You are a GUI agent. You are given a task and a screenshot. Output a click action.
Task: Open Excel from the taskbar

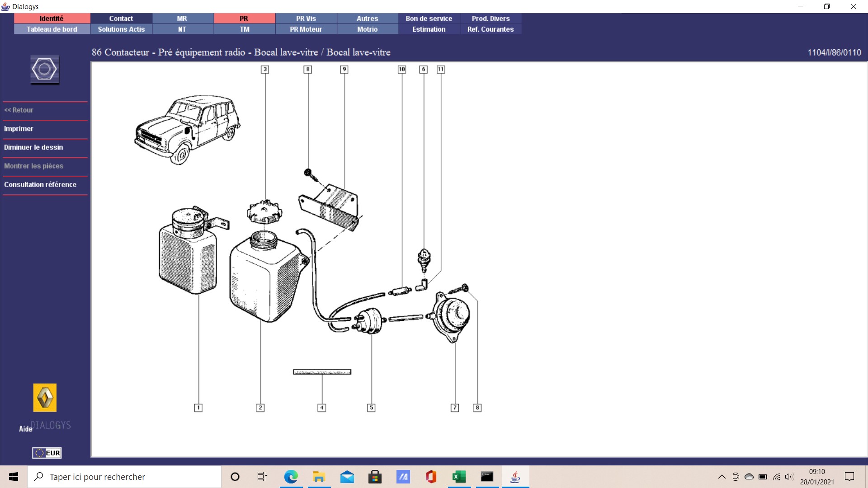click(459, 477)
